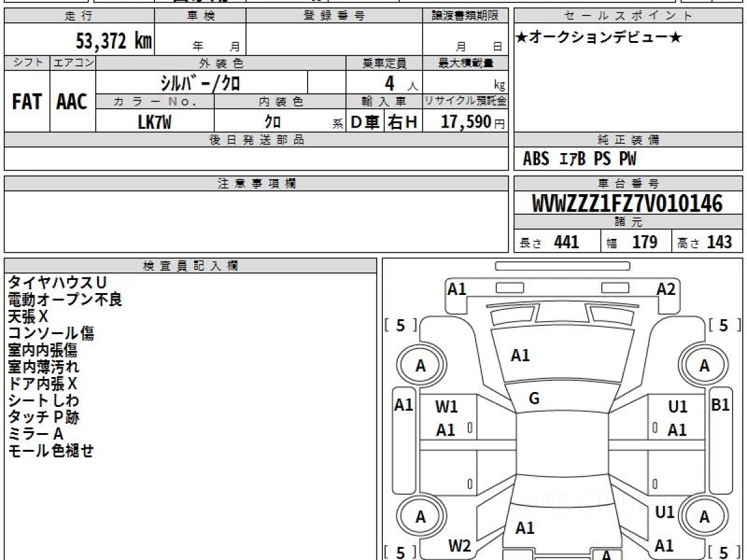Image resolution: width=747 pixels, height=560 pixels.
Task: Select the セールスポイント heading
Action: [629, 16]
